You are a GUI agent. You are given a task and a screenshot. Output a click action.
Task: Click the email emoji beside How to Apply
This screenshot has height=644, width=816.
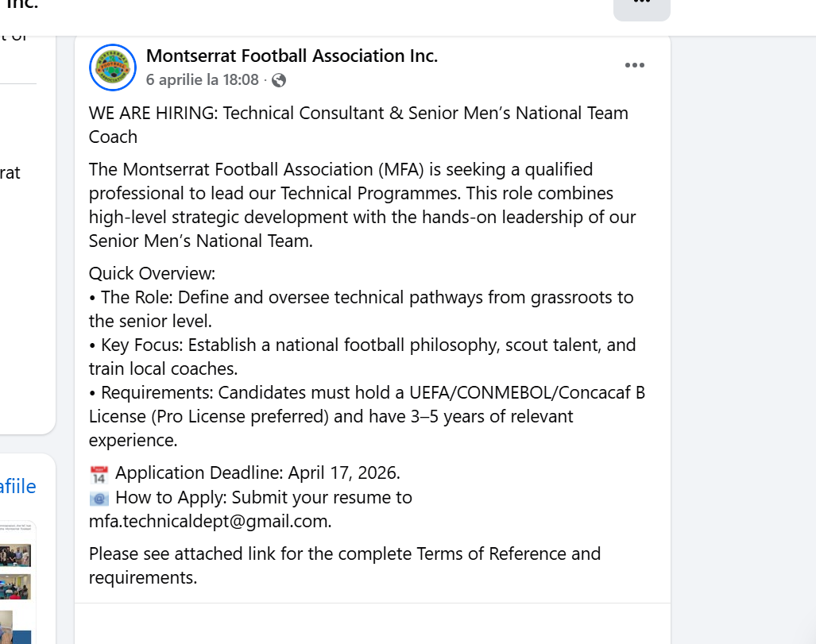99,499
